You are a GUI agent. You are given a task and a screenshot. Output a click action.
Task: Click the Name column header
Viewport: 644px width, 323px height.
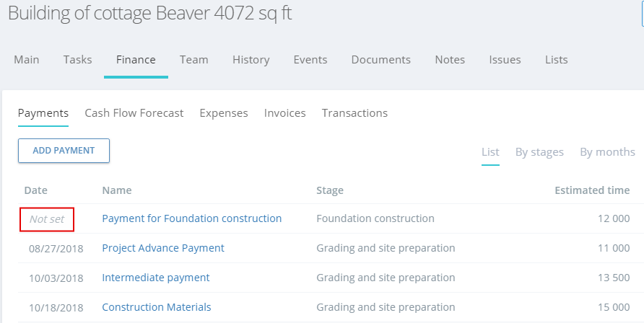117,190
